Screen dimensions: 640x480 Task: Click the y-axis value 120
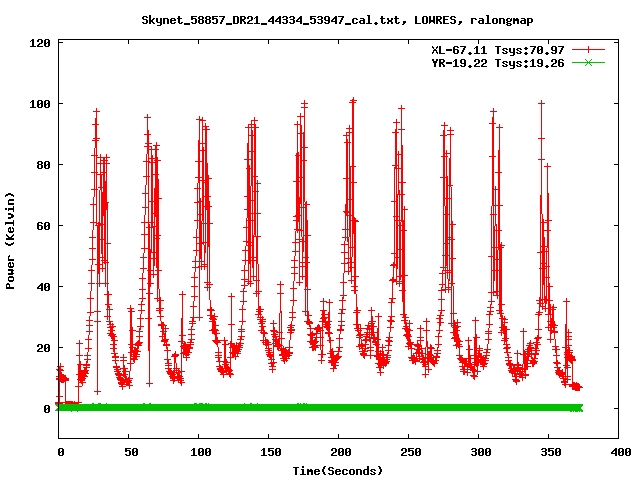pos(40,43)
